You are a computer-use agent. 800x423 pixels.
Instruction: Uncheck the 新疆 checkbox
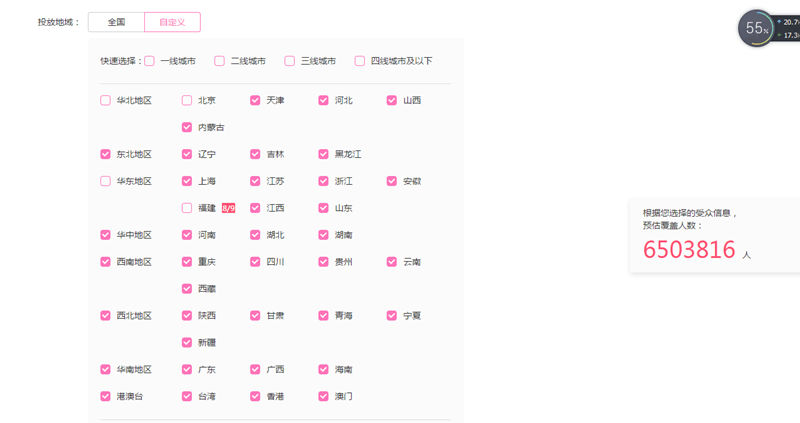(x=187, y=343)
